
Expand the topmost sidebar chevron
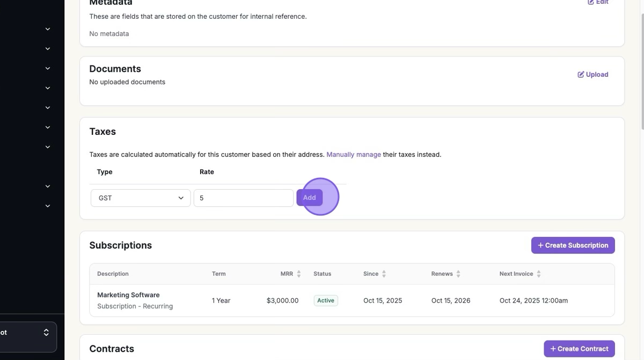tap(47, 29)
